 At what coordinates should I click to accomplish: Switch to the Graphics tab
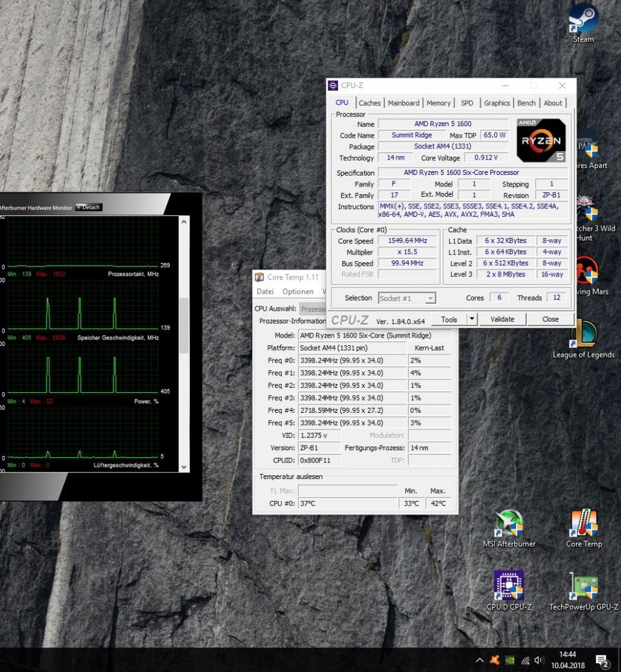[497, 103]
